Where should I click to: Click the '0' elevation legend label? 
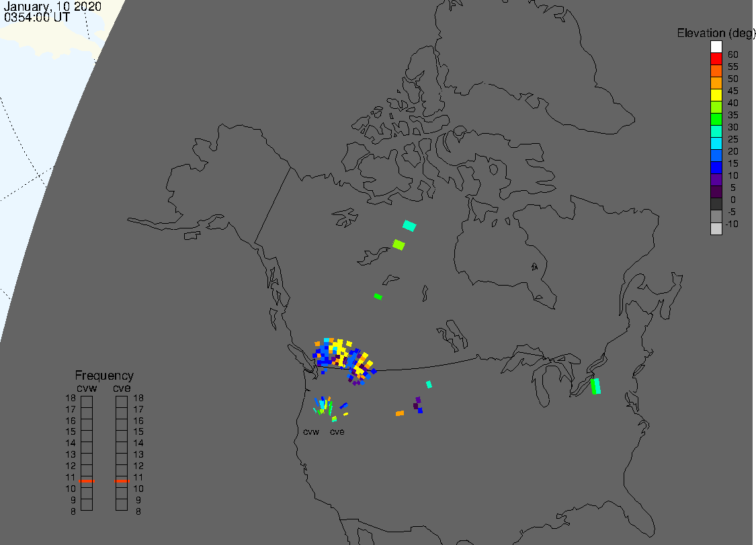click(x=733, y=200)
